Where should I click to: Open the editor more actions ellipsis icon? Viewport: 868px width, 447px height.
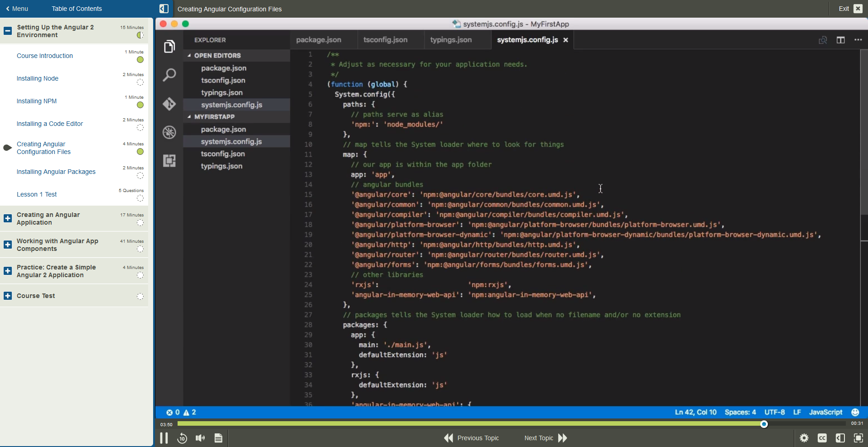(x=858, y=40)
